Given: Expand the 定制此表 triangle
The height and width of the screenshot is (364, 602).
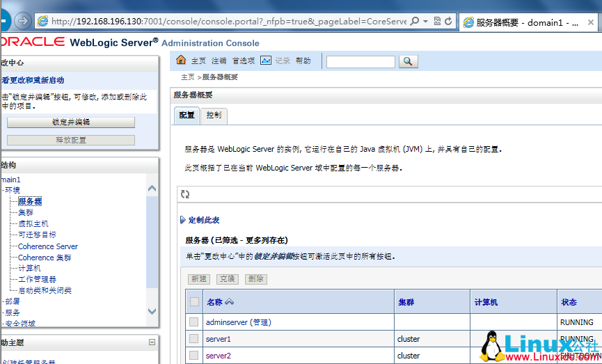Looking at the screenshot, I should [x=183, y=220].
